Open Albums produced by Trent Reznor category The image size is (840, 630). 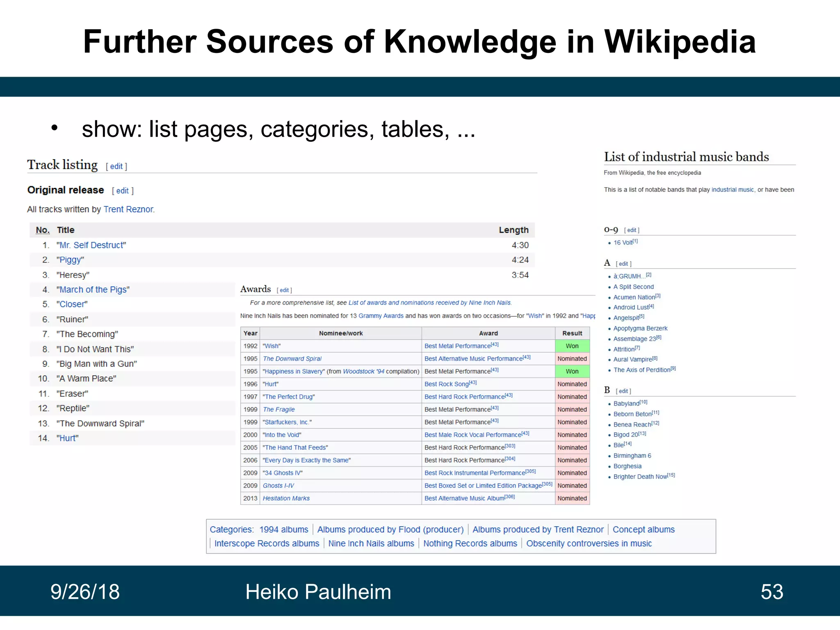tap(538, 530)
